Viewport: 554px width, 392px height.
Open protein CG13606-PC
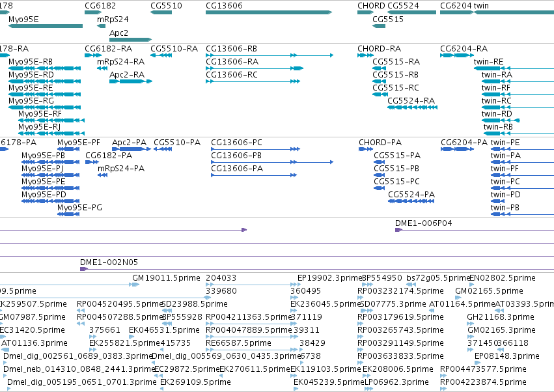pyautogui.click(x=236, y=143)
